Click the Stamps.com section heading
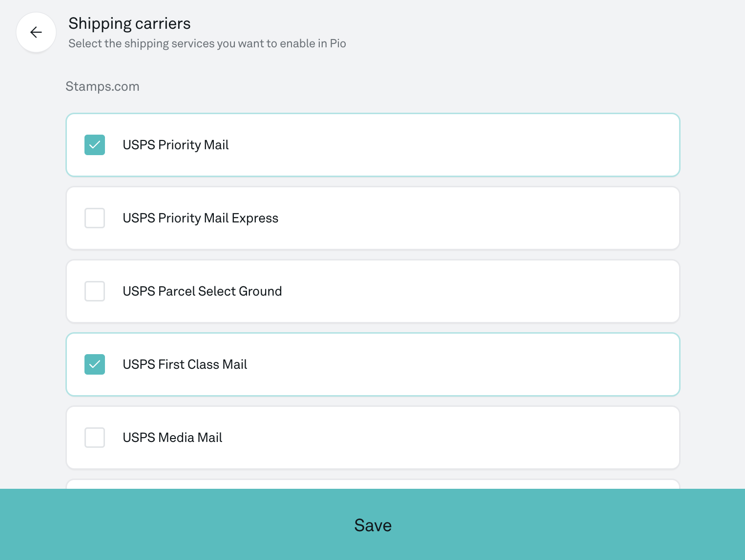745x560 pixels. [x=103, y=86]
